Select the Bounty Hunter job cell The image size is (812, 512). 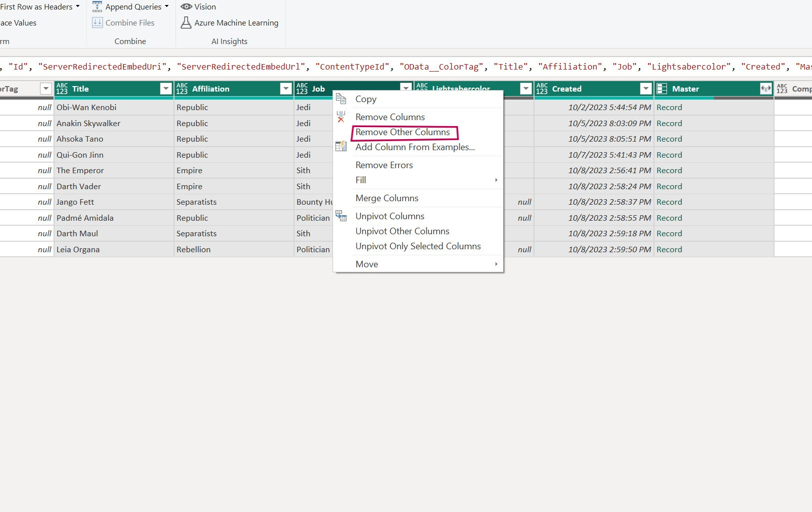click(x=314, y=202)
